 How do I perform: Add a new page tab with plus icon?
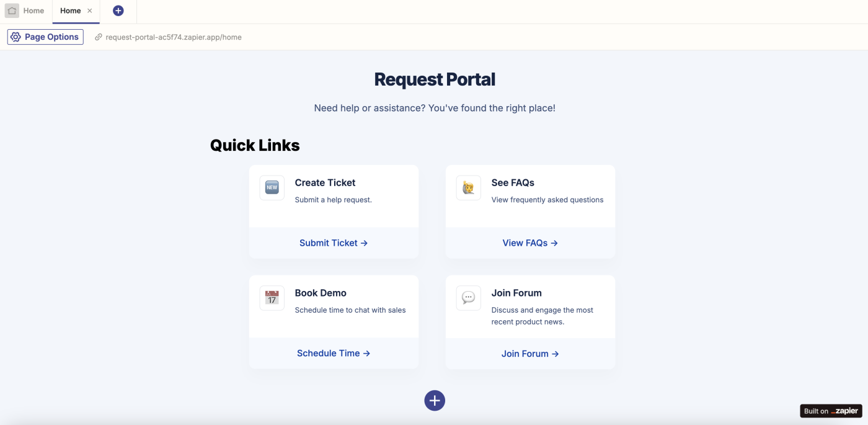(118, 11)
